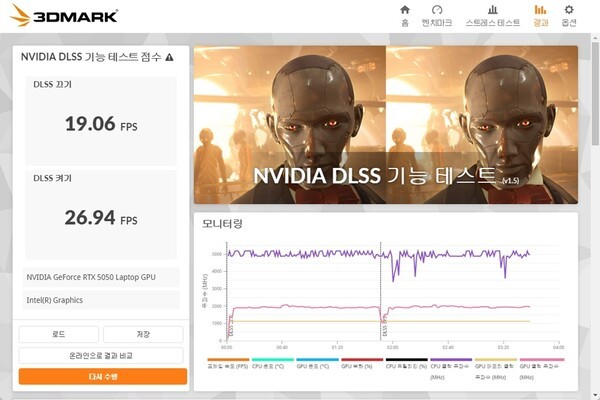This screenshot has height=400, width=600.
Task: Click the warning triangle next to score title
Action: pos(169,58)
